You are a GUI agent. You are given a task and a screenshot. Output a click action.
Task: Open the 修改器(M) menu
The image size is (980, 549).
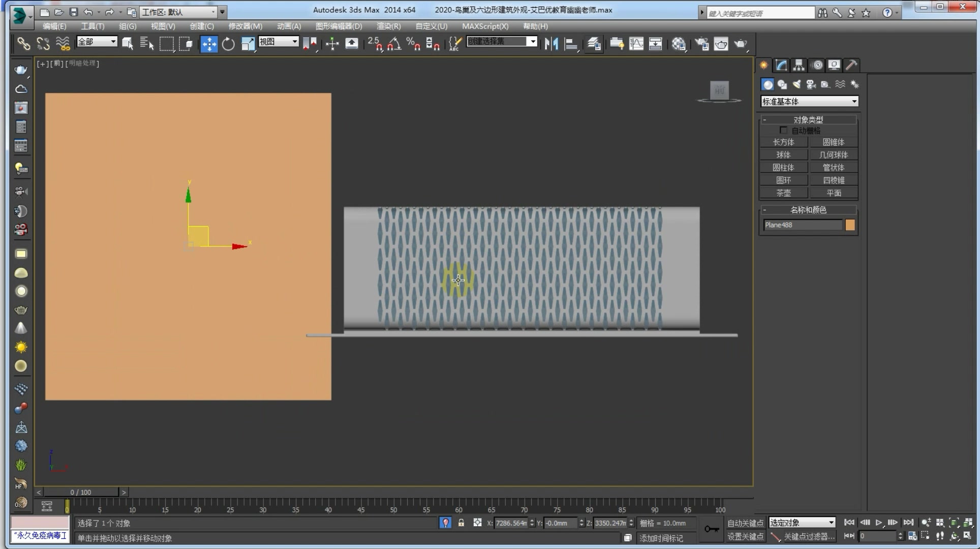pos(245,26)
